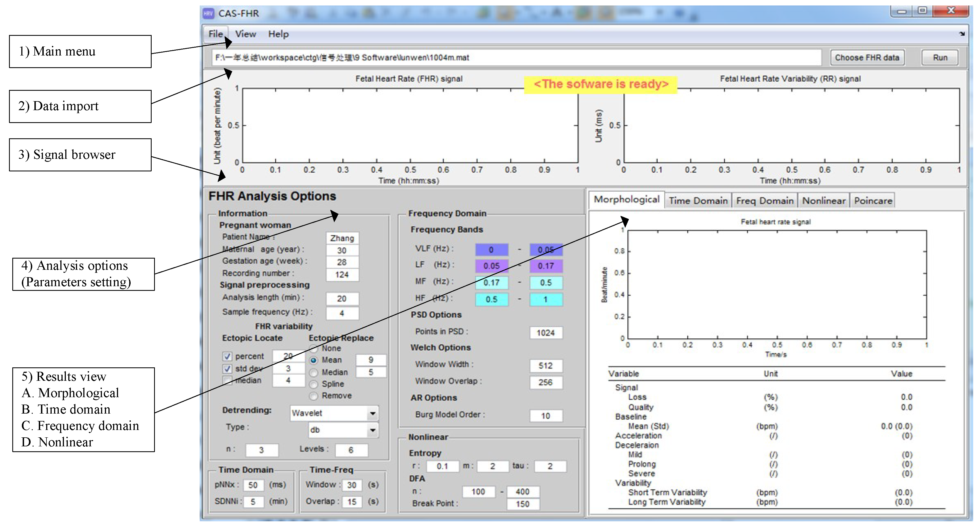
Task: Click the Patient Name field showing Zhang
Action: click(342, 238)
